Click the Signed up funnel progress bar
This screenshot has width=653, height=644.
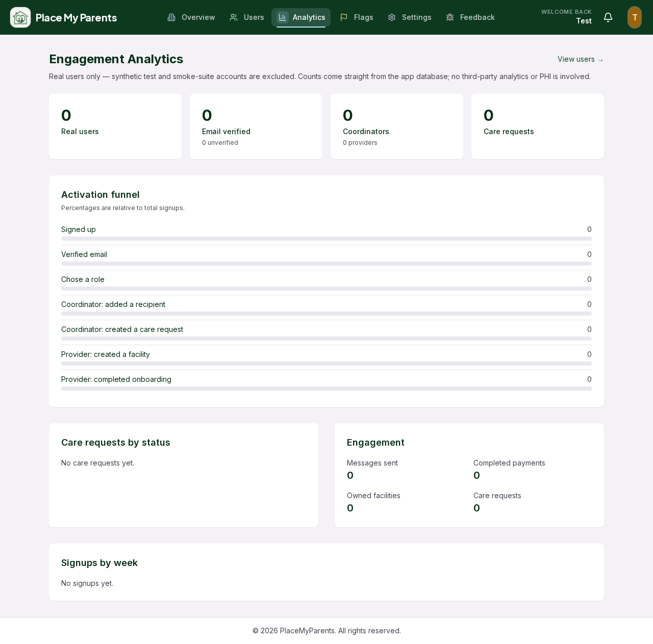(326, 239)
